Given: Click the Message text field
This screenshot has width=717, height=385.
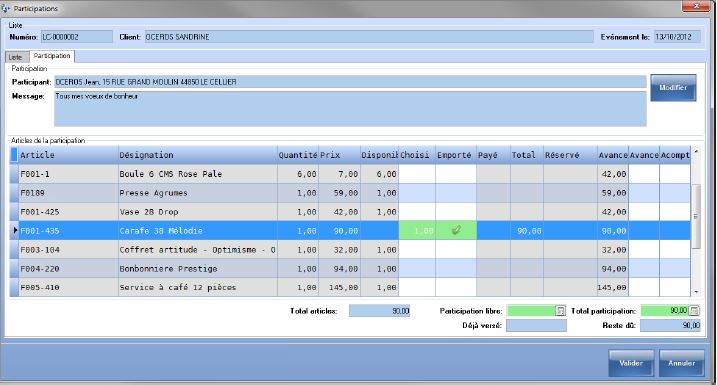Looking at the screenshot, I should pos(350,109).
